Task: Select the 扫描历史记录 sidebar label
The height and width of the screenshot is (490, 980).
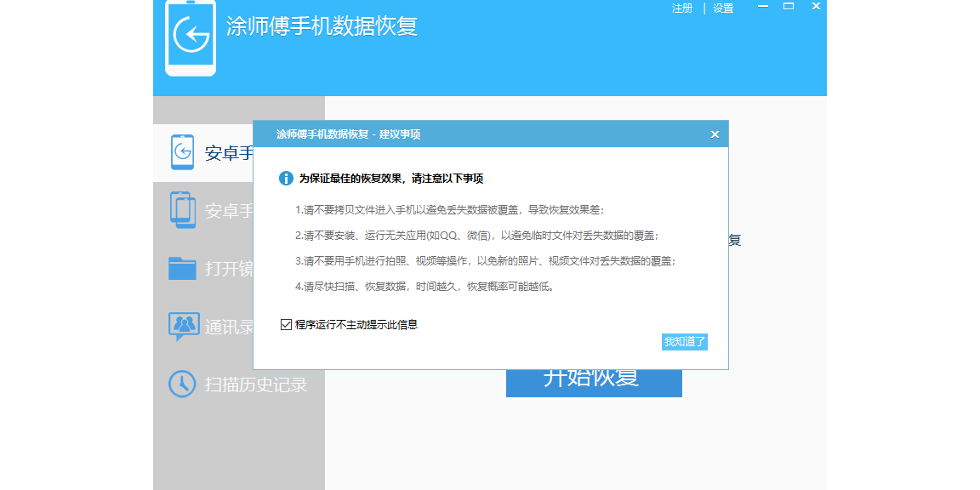Action: pyautogui.click(x=256, y=385)
